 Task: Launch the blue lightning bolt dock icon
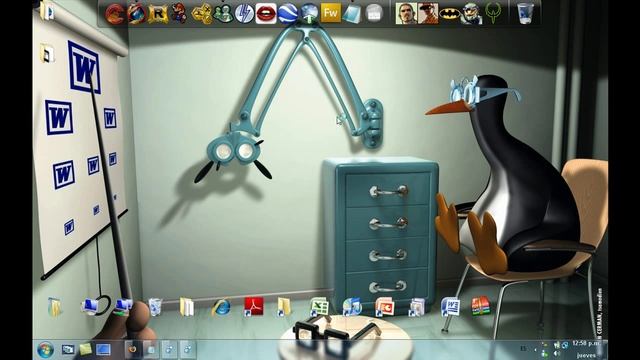244,14
